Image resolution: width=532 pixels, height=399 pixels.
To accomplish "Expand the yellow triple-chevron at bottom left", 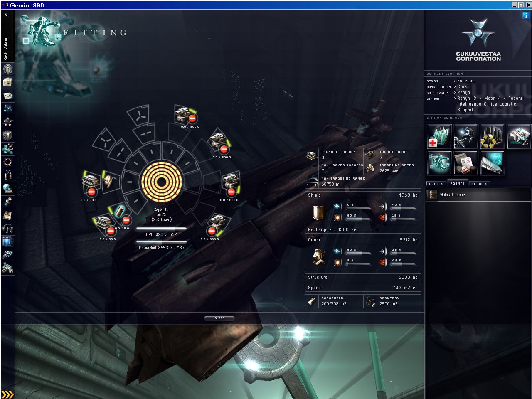I will pyautogui.click(x=7, y=394).
